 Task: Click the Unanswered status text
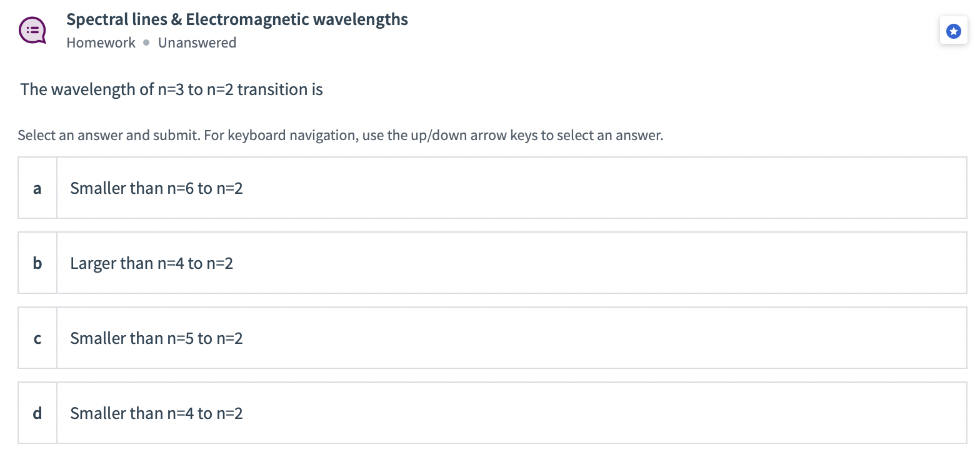click(197, 43)
